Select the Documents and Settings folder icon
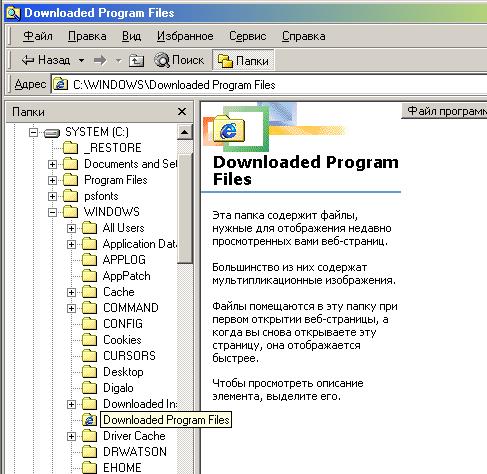 coord(70,164)
